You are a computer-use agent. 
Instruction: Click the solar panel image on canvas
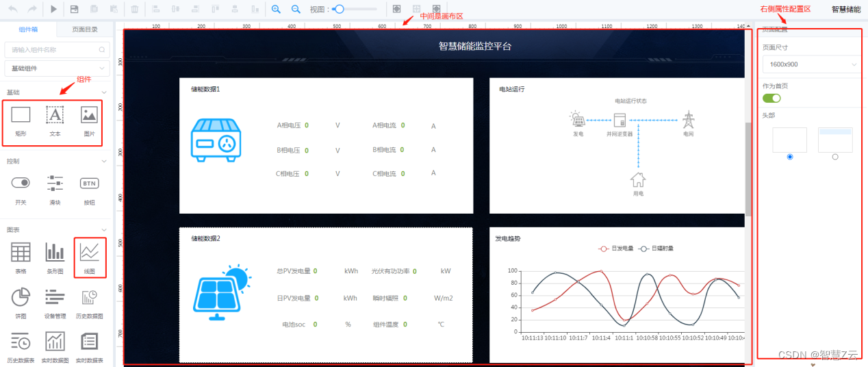click(221, 292)
